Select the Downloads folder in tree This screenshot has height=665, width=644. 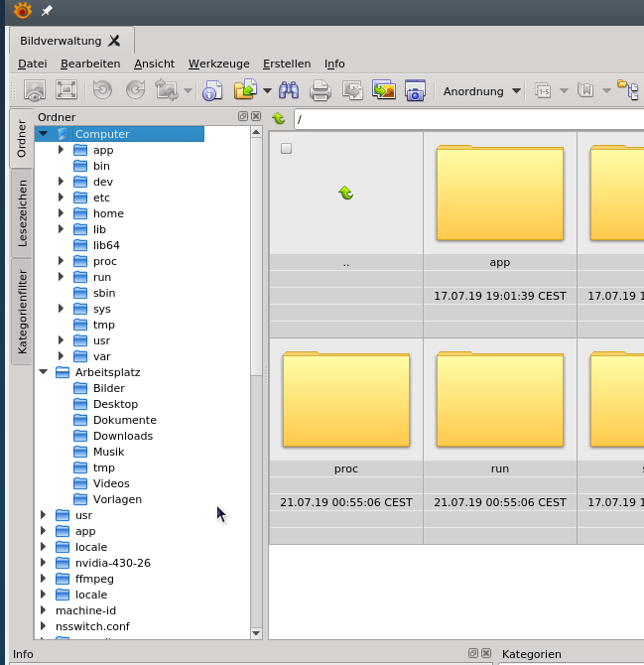[122, 436]
